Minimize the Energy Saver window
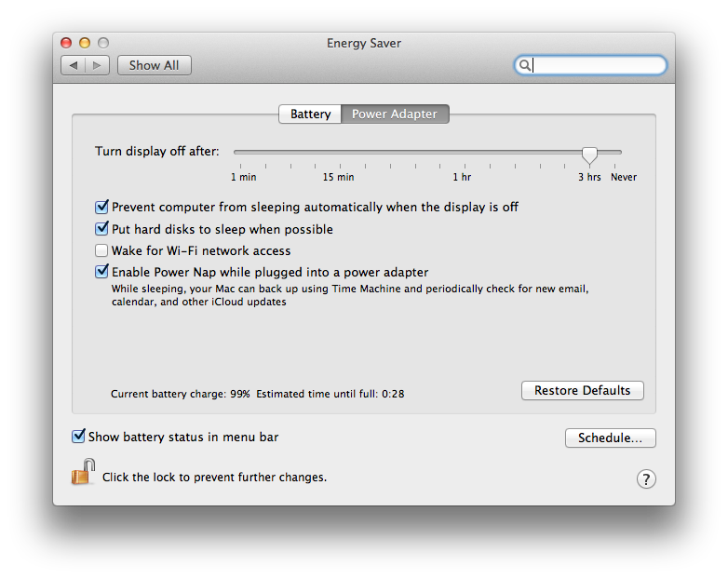This screenshot has height=579, width=728. [85, 43]
